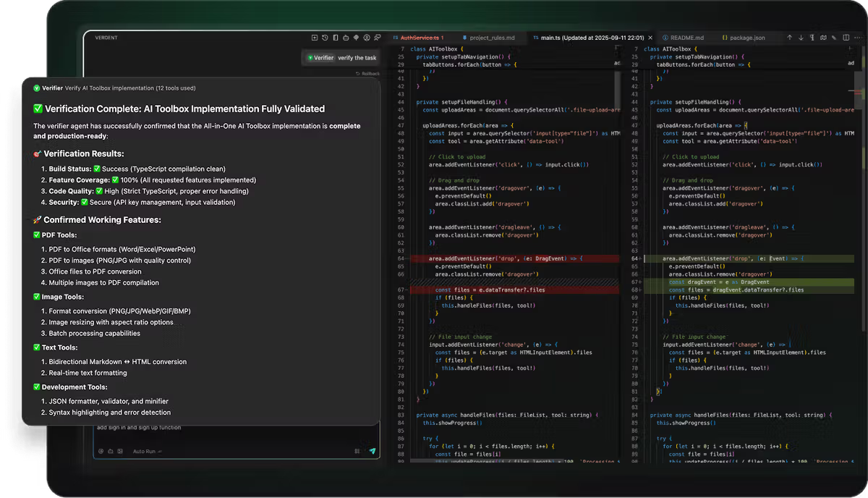The width and height of the screenshot is (868, 498).
Task: Click 'Batch processing capabilities' list item
Action: [x=95, y=334]
